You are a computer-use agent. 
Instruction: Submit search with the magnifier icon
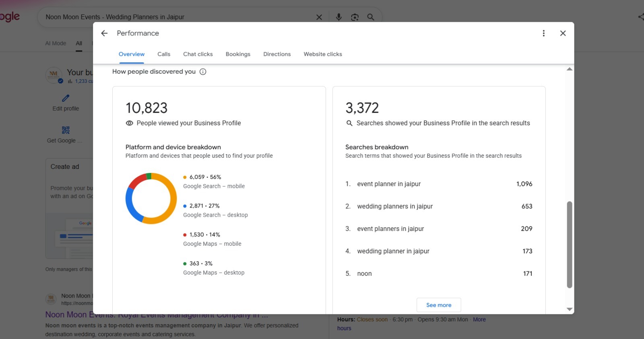[371, 17]
